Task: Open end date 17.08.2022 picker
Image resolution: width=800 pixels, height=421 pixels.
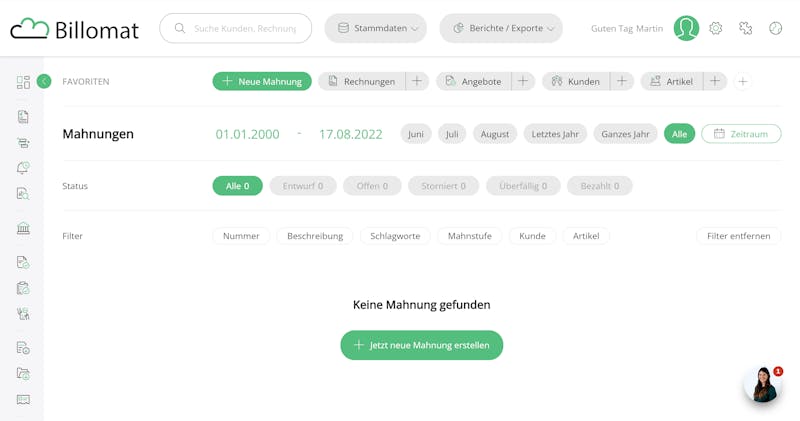Action: pyautogui.click(x=351, y=134)
